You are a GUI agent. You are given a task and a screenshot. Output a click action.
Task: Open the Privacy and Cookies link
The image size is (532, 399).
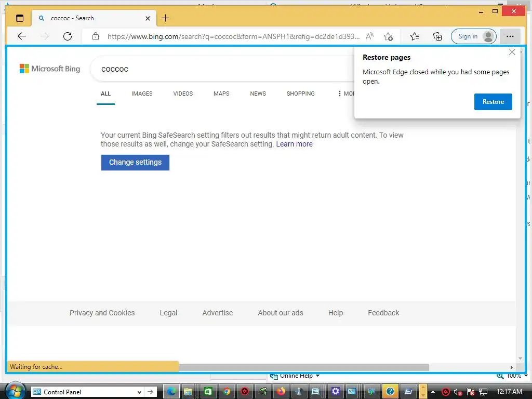click(102, 313)
